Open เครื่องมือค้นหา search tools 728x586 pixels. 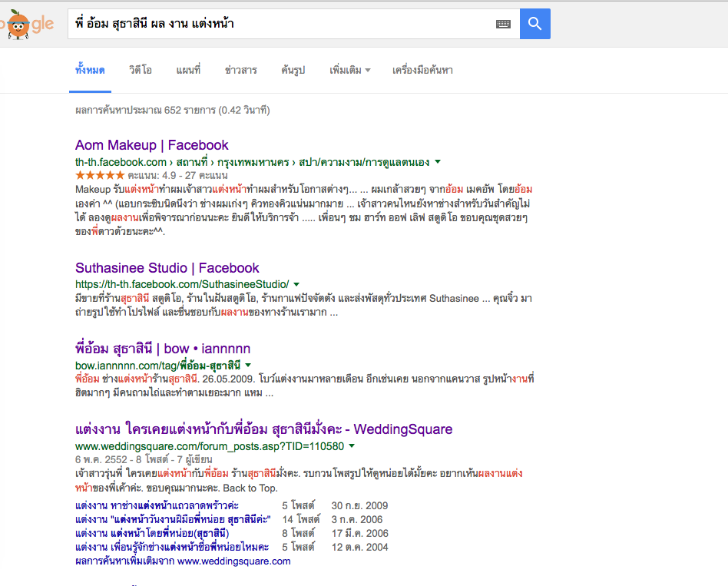click(422, 70)
